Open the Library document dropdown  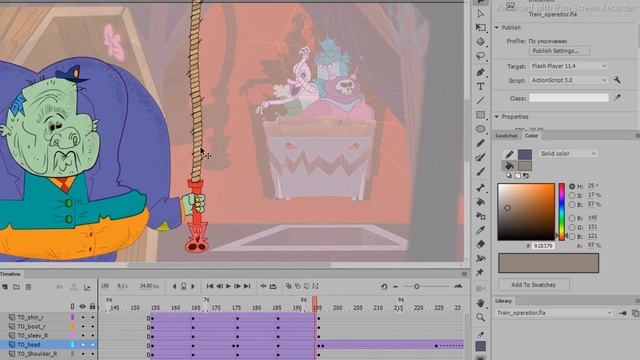[x=554, y=313]
